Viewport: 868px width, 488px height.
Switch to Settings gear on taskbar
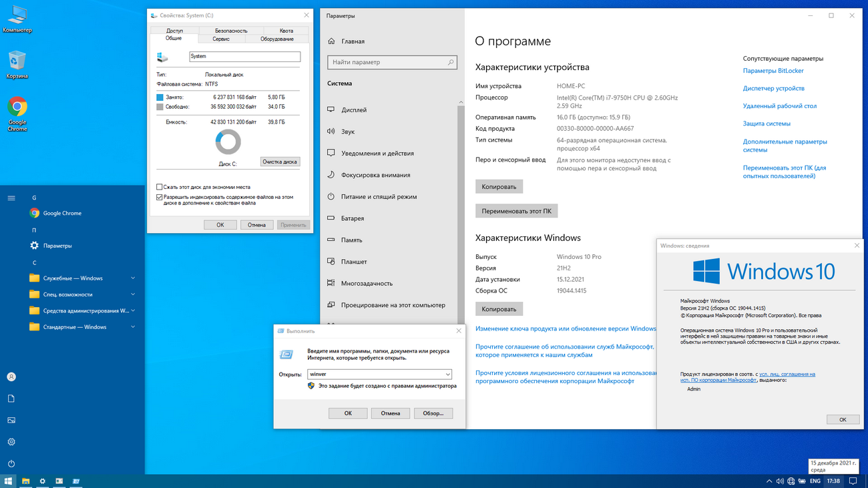tap(42, 481)
